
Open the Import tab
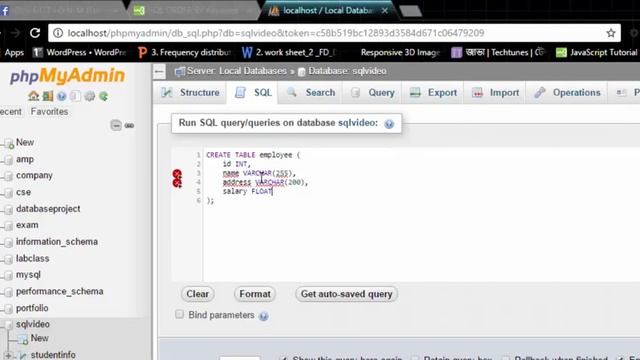point(495,93)
